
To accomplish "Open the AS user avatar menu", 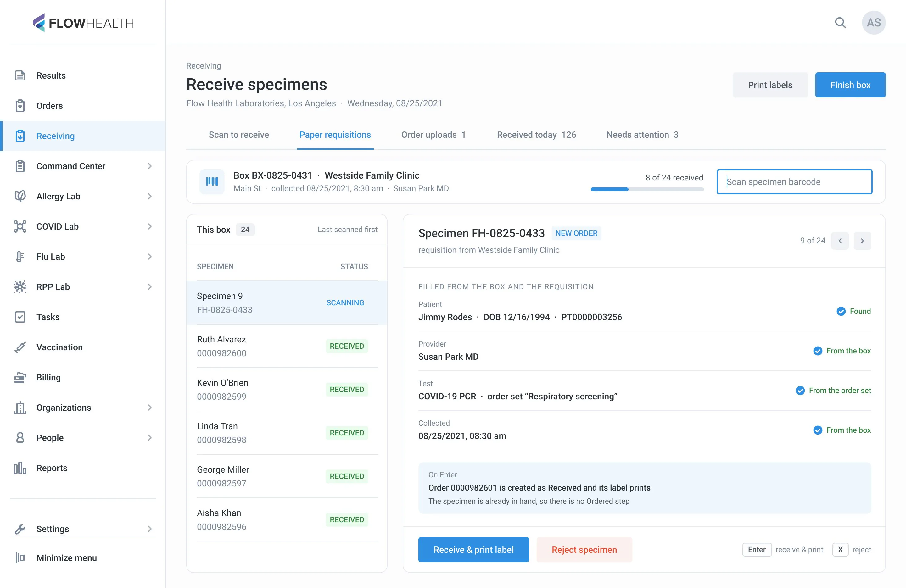I will 874,23.
